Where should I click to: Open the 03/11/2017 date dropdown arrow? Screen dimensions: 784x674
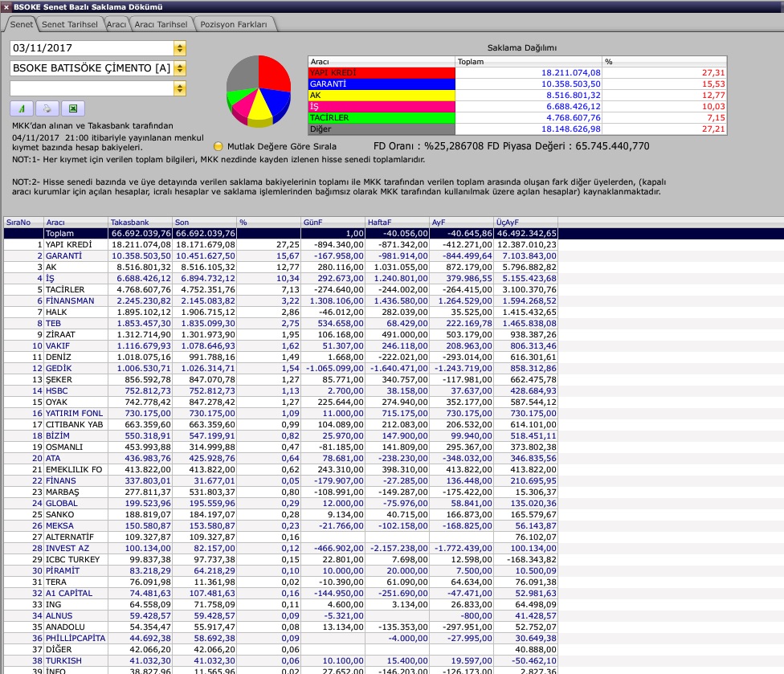tap(179, 48)
